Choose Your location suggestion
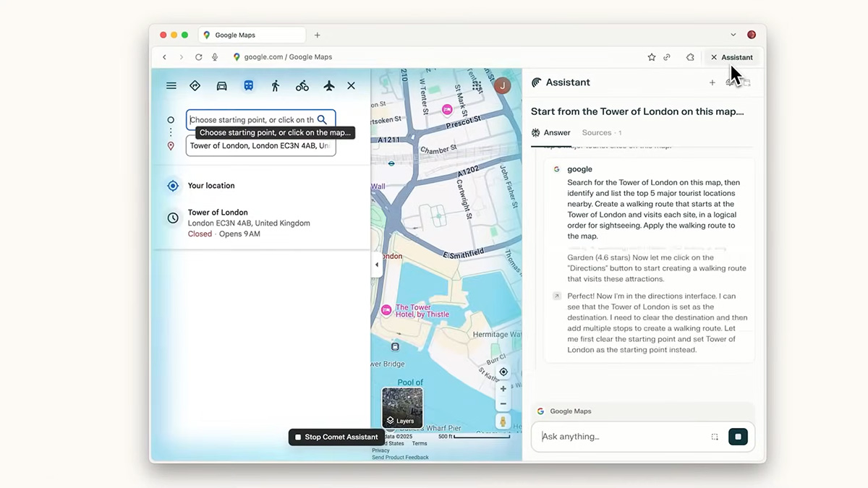This screenshot has width=868, height=488. (261, 186)
